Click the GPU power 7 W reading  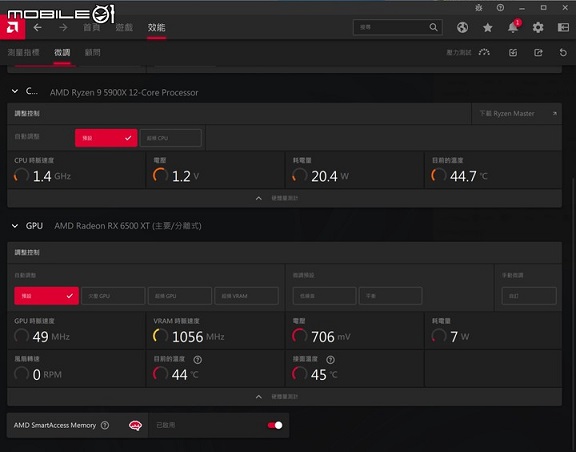tap(460, 337)
